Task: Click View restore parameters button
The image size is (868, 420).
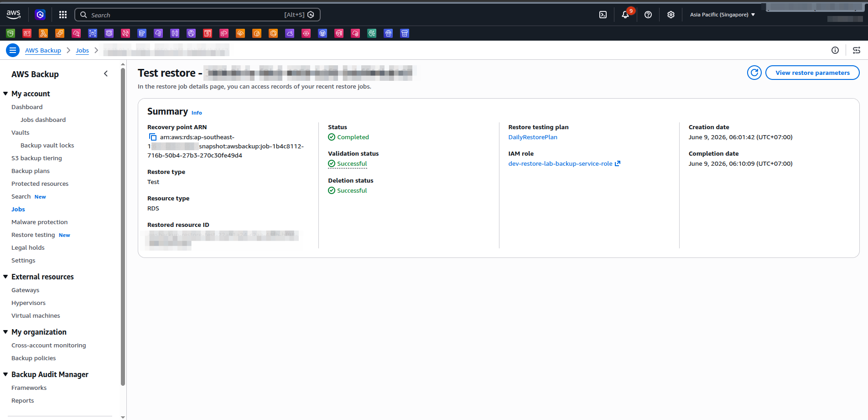Action: (x=812, y=73)
